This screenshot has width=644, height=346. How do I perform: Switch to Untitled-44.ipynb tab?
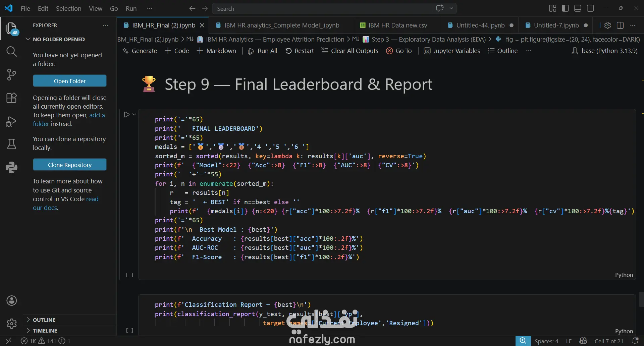tap(480, 25)
